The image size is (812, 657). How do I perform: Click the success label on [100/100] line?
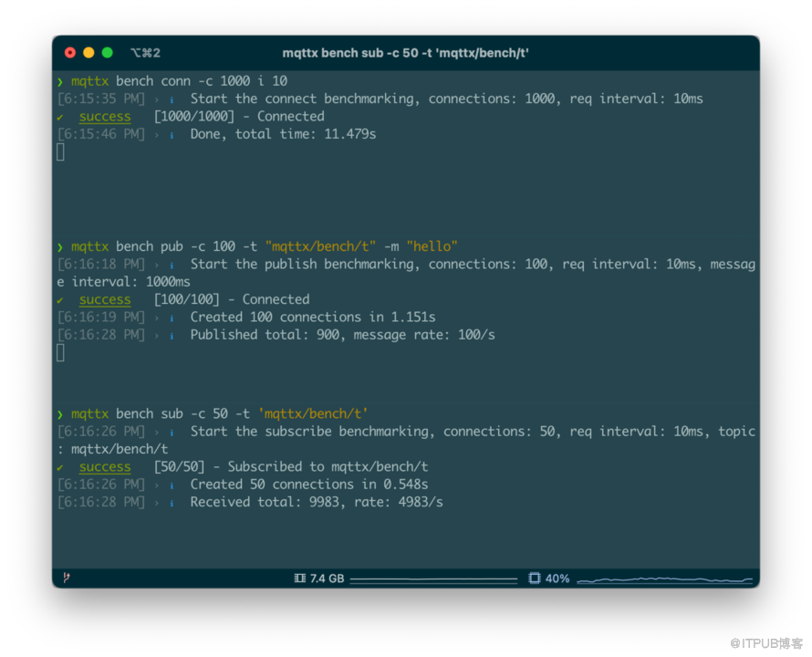point(105,299)
